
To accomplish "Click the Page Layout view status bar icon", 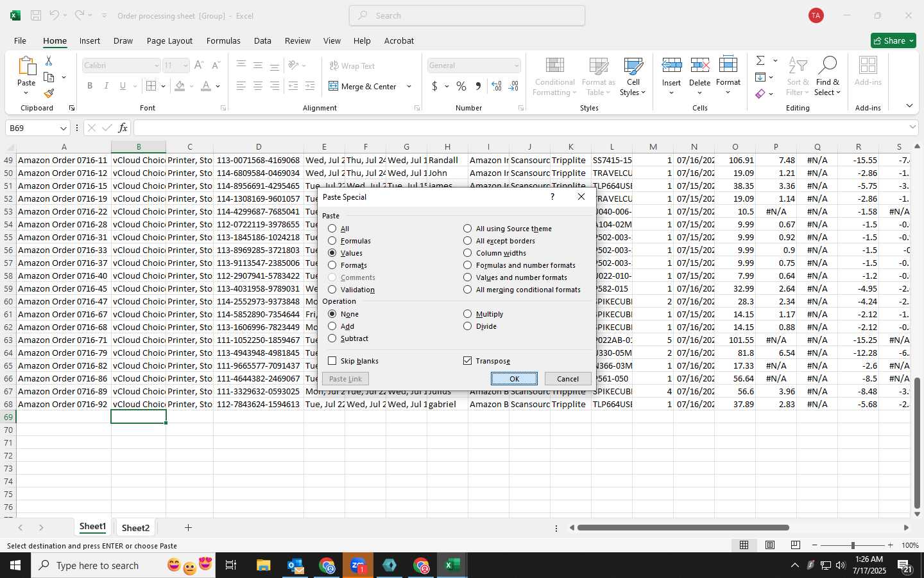I will pyautogui.click(x=770, y=545).
